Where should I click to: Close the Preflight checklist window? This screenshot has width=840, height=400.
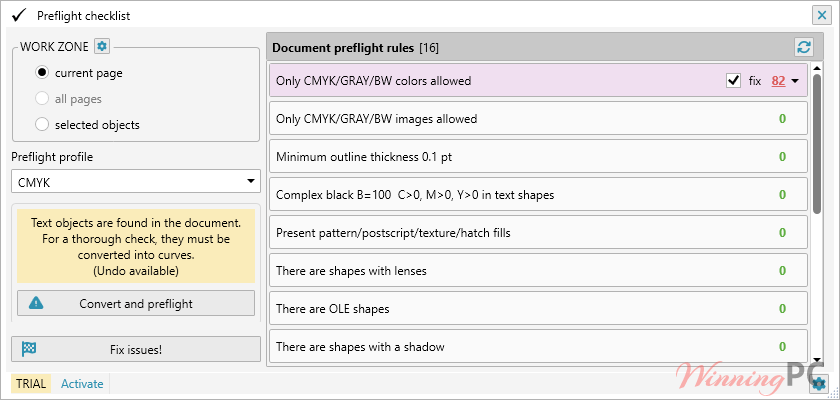[821, 16]
